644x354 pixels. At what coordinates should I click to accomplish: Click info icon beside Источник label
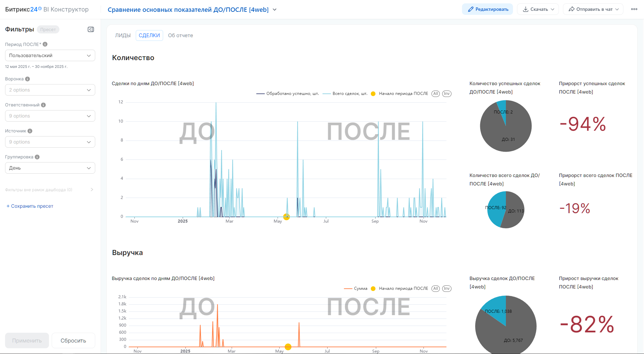pos(30,131)
